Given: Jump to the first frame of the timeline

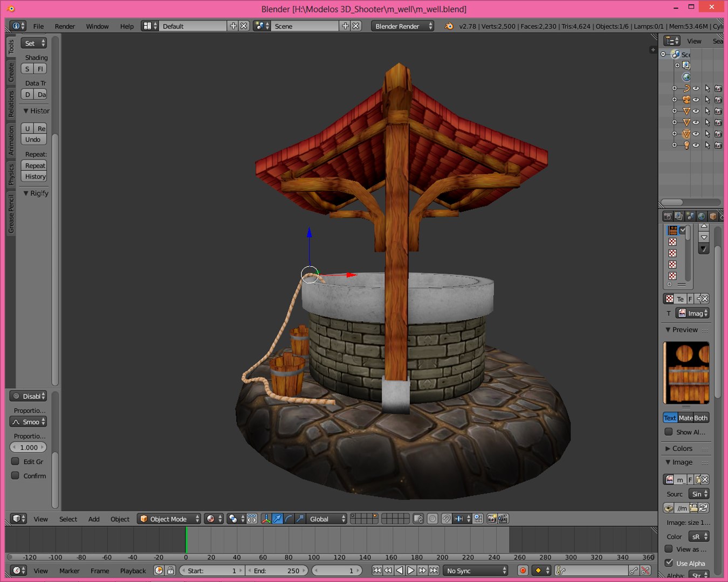Looking at the screenshot, I should pyautogui.click(x=377, y=571).
